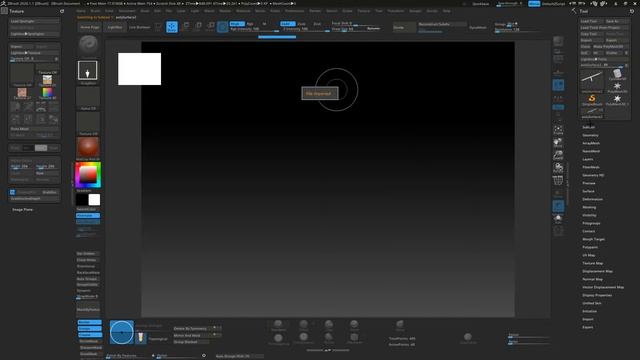
Task: Open the Brush menu
Action: click(x=95, y=11)
